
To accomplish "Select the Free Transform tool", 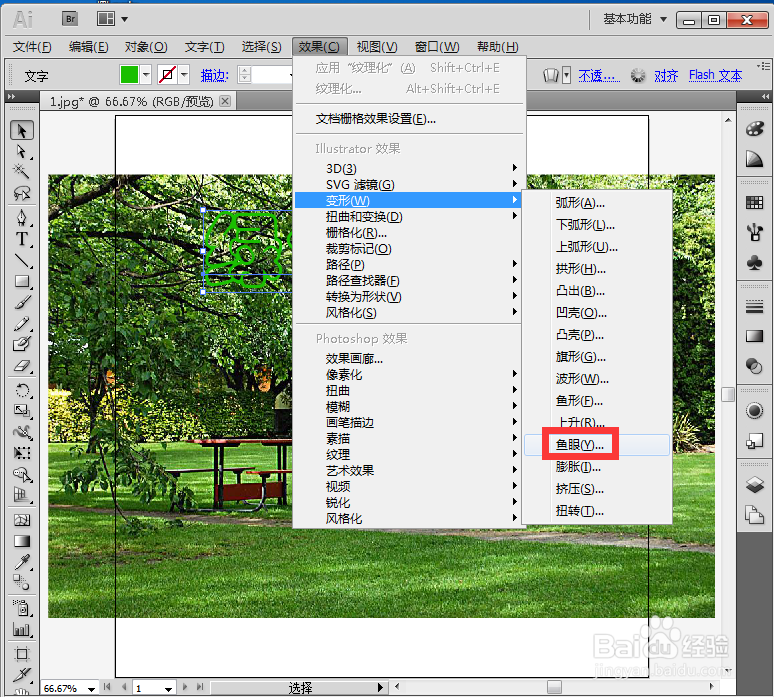I will tap(22, 453).
